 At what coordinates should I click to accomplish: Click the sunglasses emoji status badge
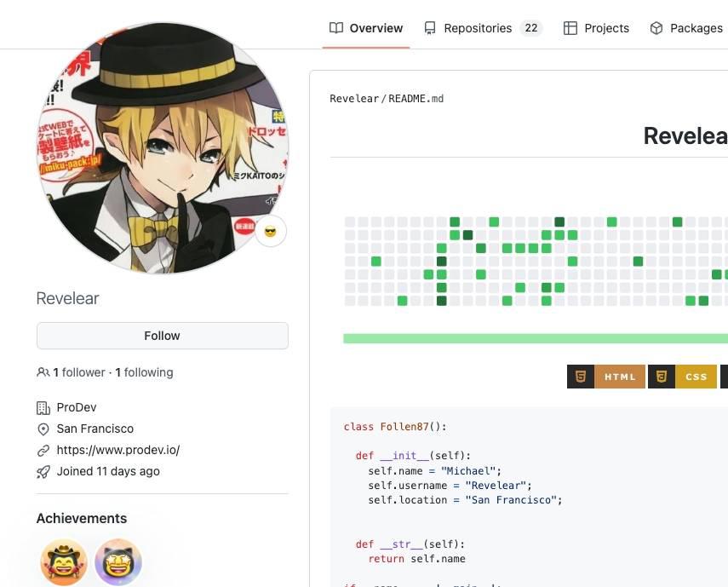pyautogui.click(x=270, y=231)
